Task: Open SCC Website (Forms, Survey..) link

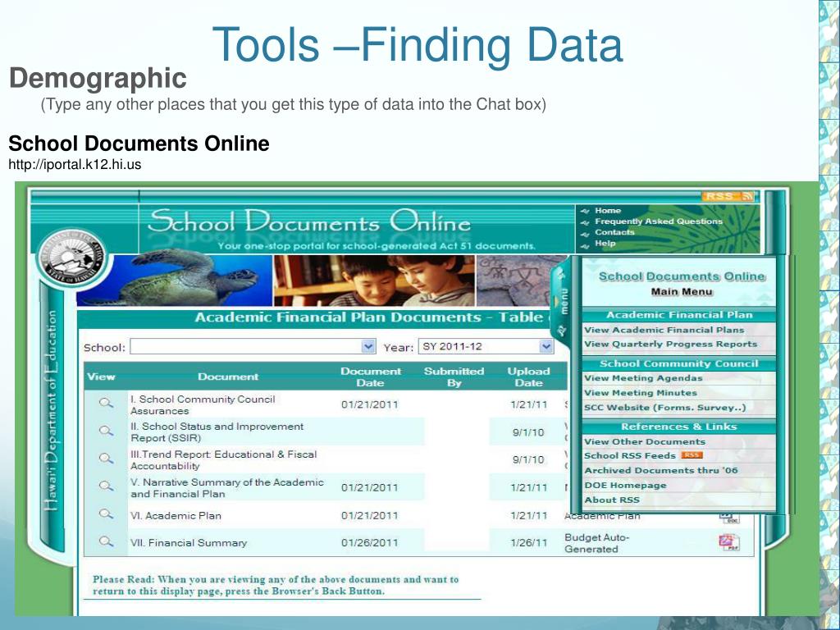Action: point(664,408)
